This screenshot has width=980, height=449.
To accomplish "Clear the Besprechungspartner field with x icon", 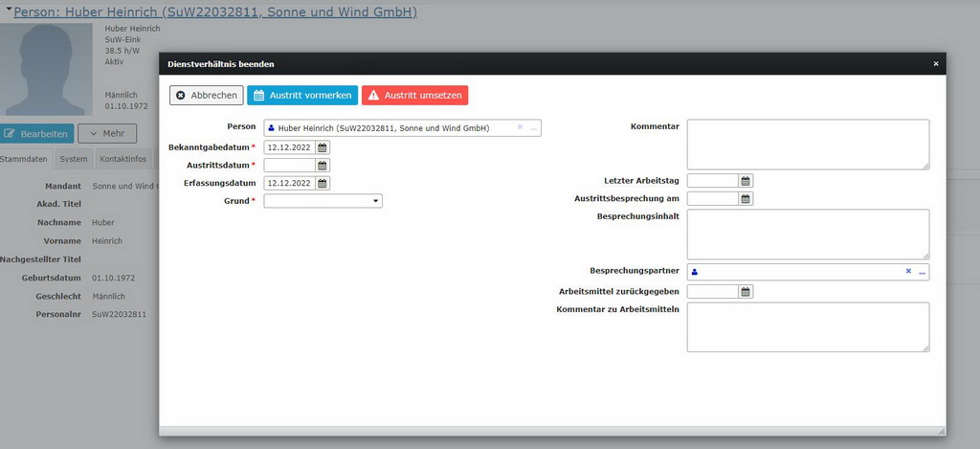I will click(908, 271).
